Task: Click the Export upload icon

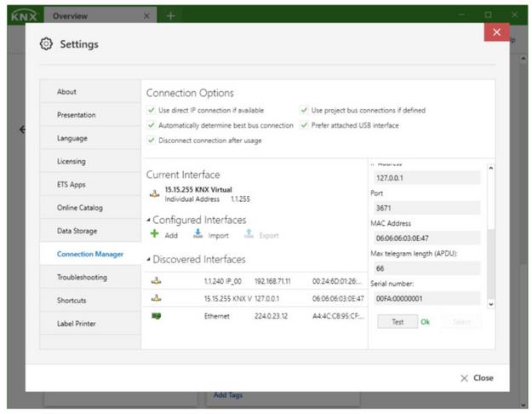Action: pos(249,235)
